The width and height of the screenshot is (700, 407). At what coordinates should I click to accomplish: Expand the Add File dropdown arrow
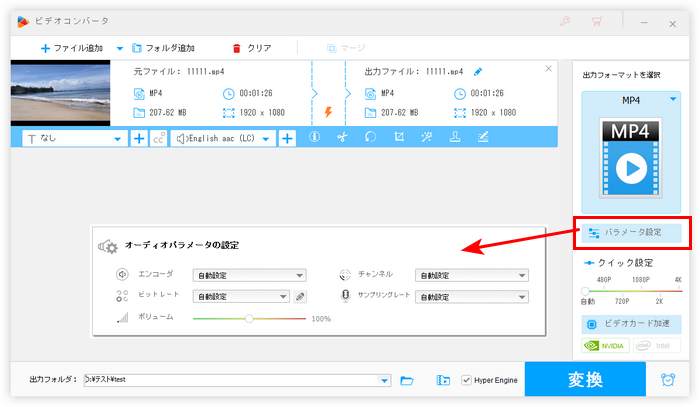[x=120, y=48]
